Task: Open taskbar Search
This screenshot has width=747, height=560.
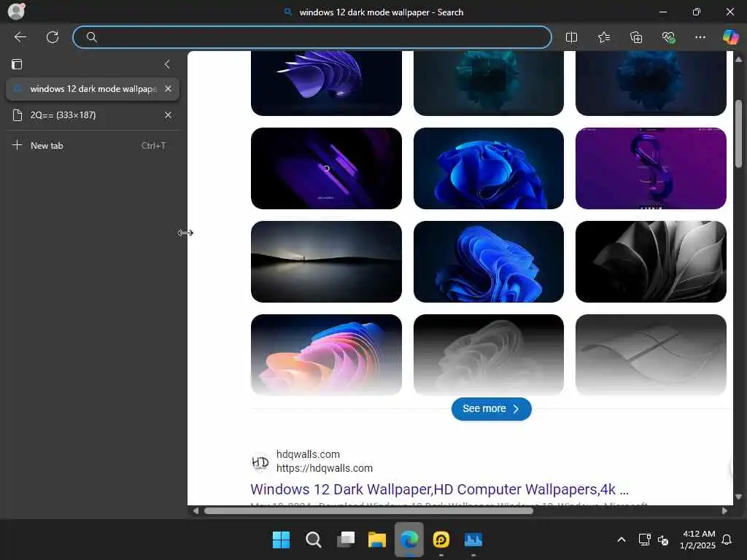Action: 313,540
